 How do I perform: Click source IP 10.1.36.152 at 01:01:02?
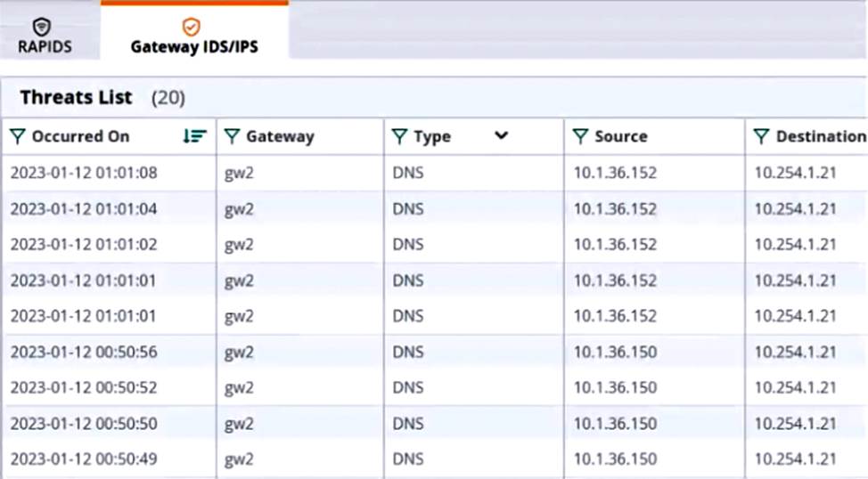[x=615, y=245]
